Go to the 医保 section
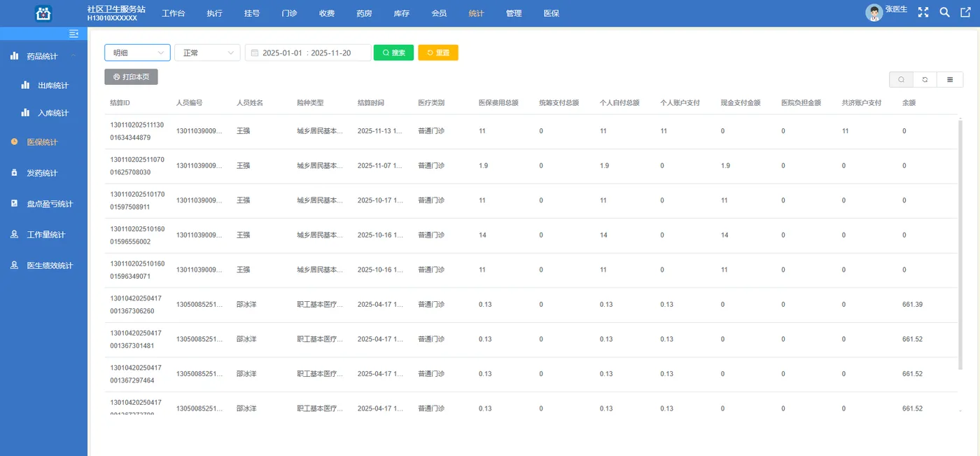The height and width of the screenshot is (456, 980). (x=552, y=13)
